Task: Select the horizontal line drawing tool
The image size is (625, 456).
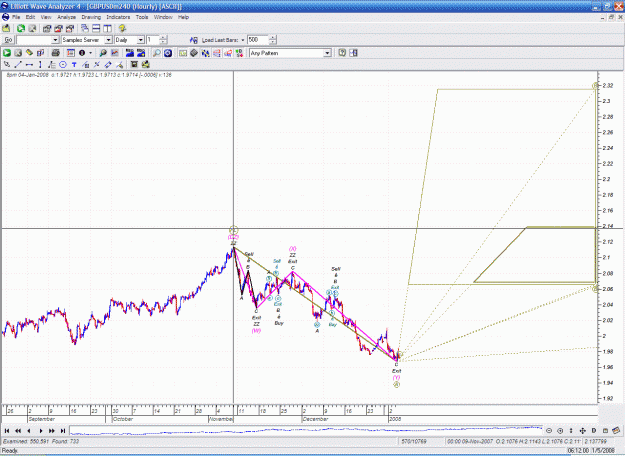Action: 29,64
